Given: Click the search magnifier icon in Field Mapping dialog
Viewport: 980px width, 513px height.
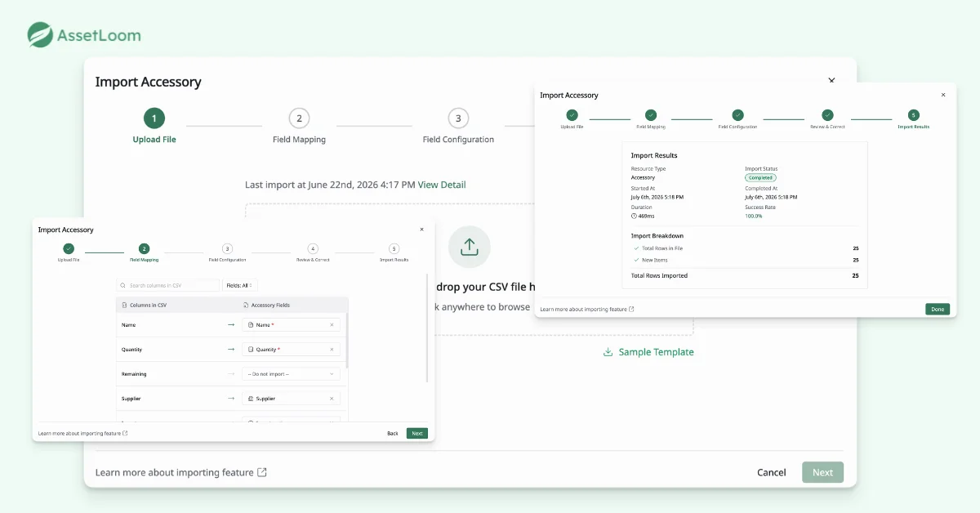Looking at the screenshot, I should tap(122, 285).
